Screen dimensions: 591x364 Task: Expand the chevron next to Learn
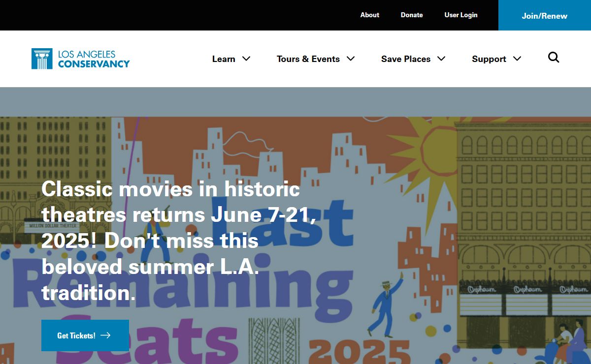(246, 59)
